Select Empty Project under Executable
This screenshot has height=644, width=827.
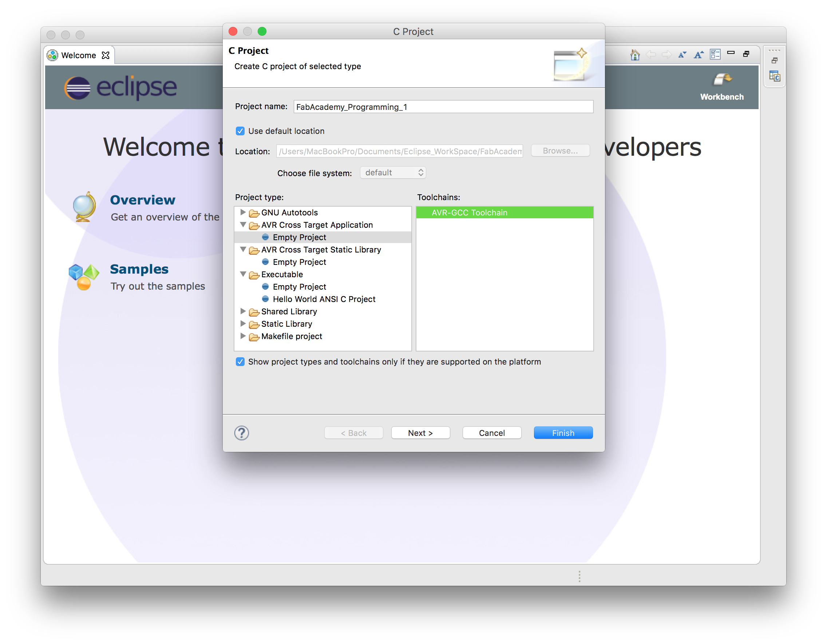pyautogui.click(x=299, y=287)
